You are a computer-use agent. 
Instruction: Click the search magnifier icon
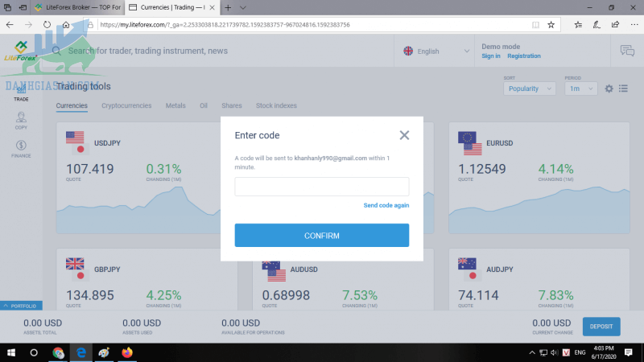coord(56,51)
